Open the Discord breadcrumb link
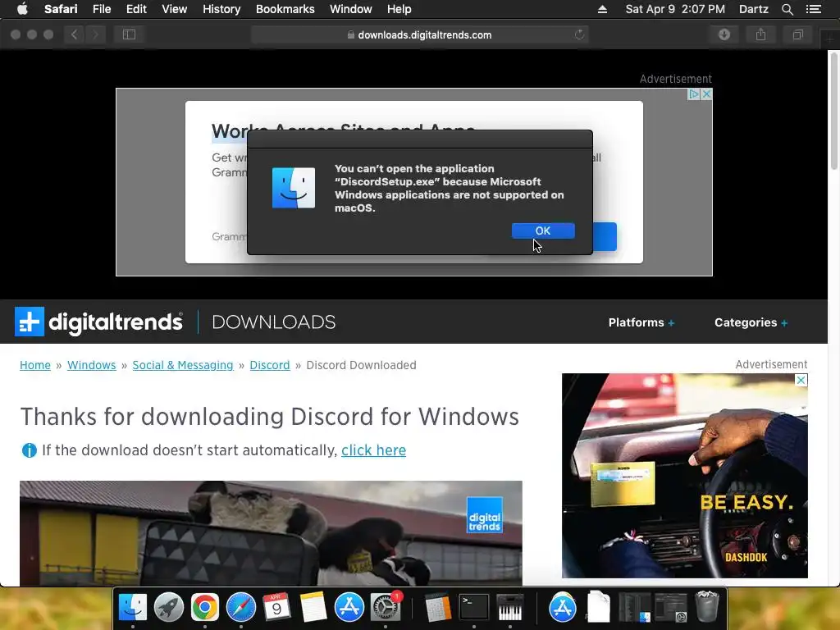The width and height of the screenshot is (840, 630). (x=269, y=365)
